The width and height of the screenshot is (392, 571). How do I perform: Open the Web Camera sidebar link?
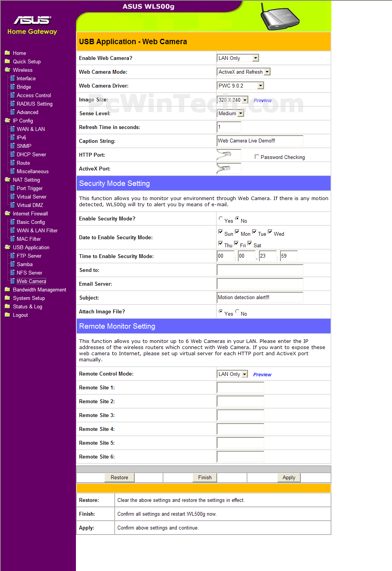click(x=31, y=281)
